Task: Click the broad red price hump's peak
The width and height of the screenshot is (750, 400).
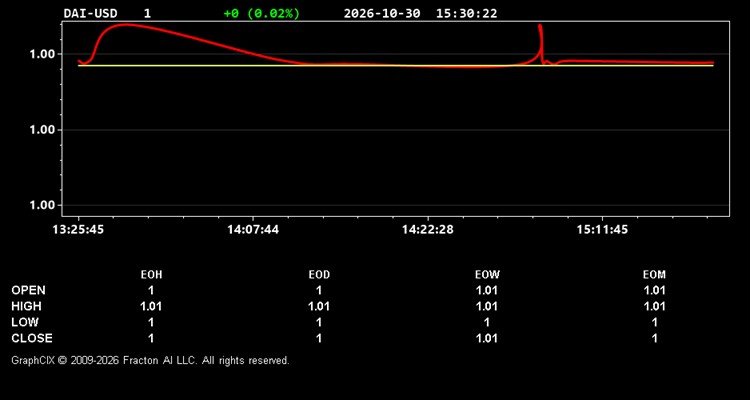Action: tap(125, 24)
